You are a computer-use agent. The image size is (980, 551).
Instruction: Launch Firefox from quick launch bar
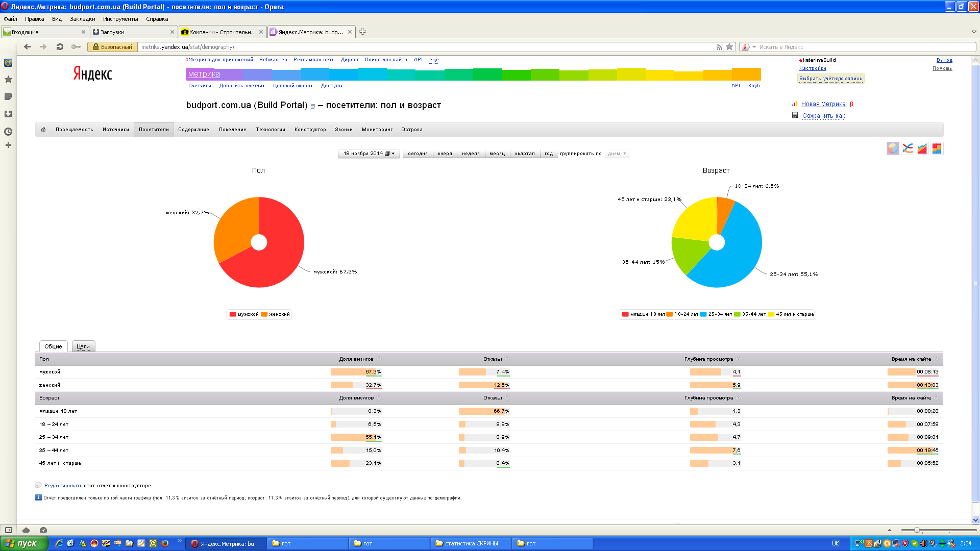[x=165, y=543]
